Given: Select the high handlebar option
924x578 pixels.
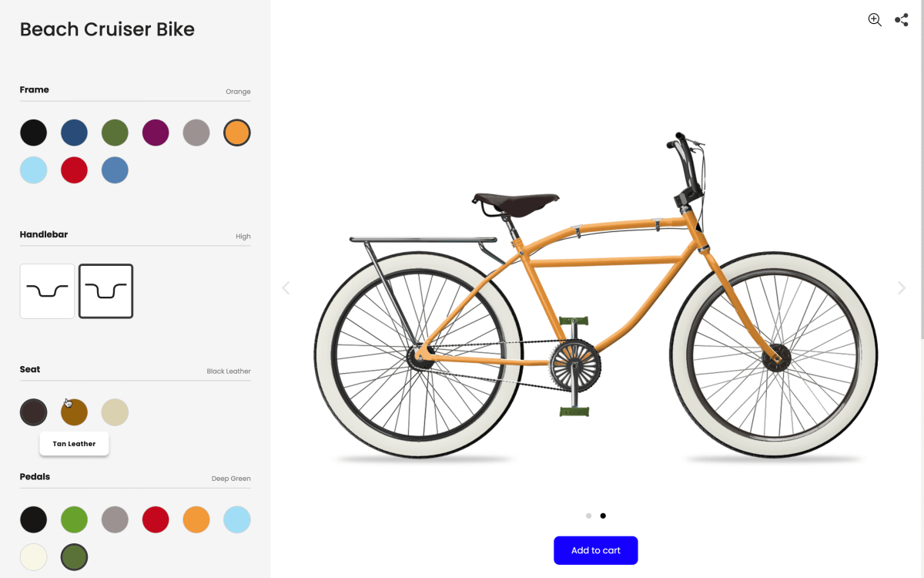Looking at the screenshot, I should 106,291.
